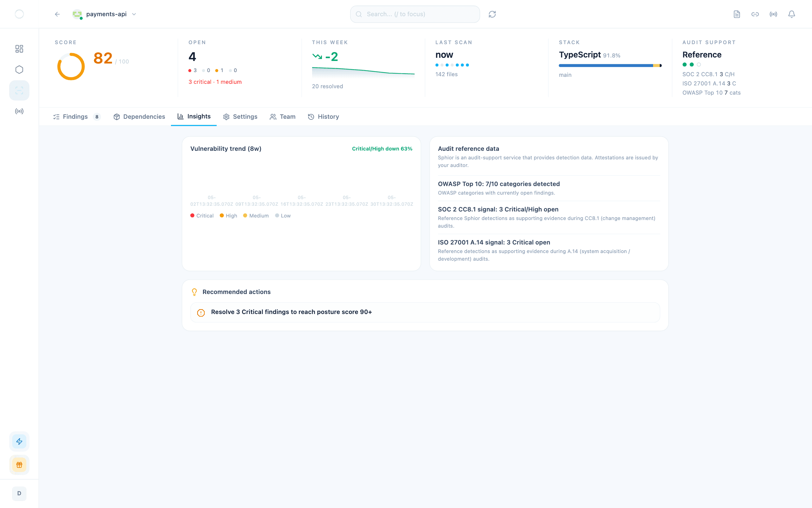812x508 pixels.
Task: Select the Insights tab
Action: point(194,117)
